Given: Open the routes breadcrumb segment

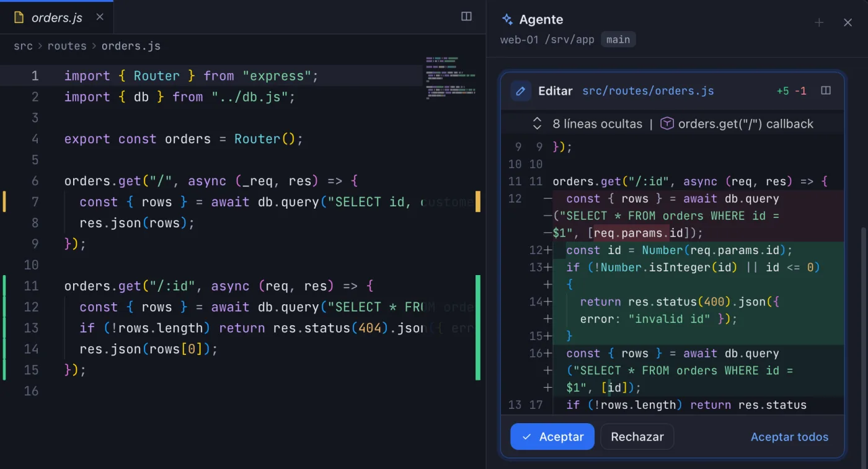Looking at the screenshot, I should point(67,46).
